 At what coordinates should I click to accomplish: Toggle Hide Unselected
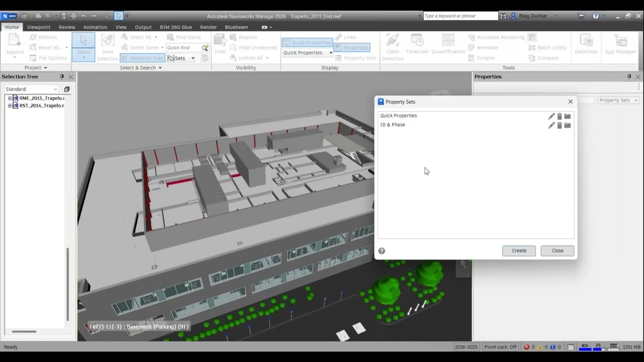click(x=254, y=47)
